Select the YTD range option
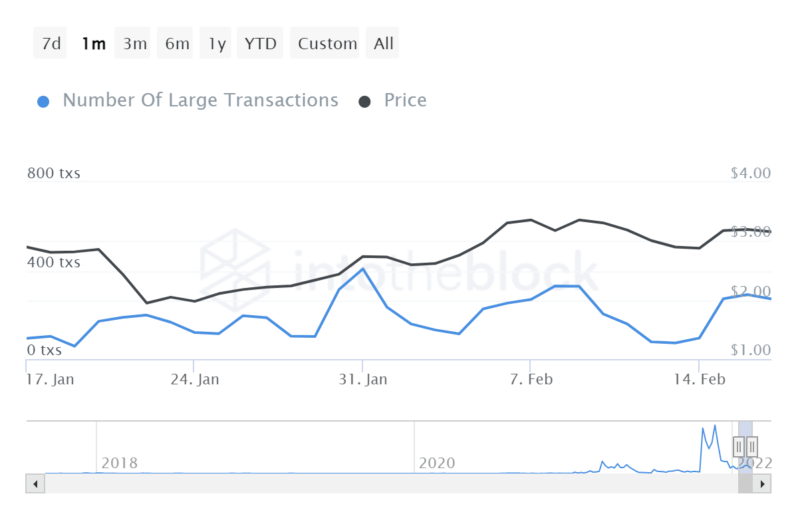 pyautogui.click(x=260, y=43)
